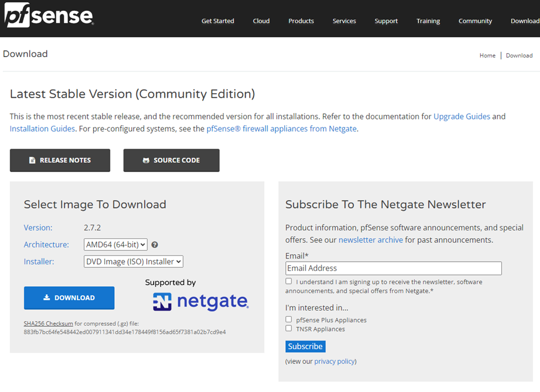This screenshot has width=540, height=392.
Task: Open the Upgrade Guides link
Action: [x=462, y=117]
